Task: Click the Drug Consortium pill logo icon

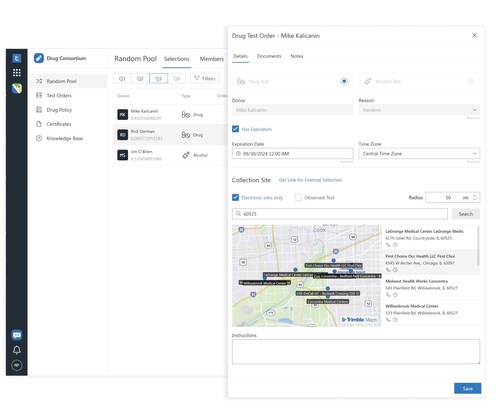Action: coord(39,58)
